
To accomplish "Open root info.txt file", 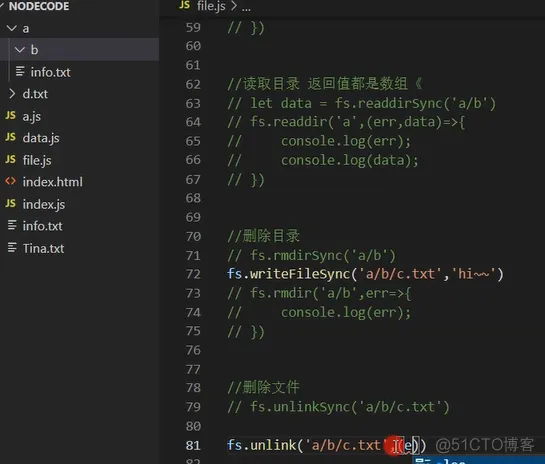I will (42, 226).
